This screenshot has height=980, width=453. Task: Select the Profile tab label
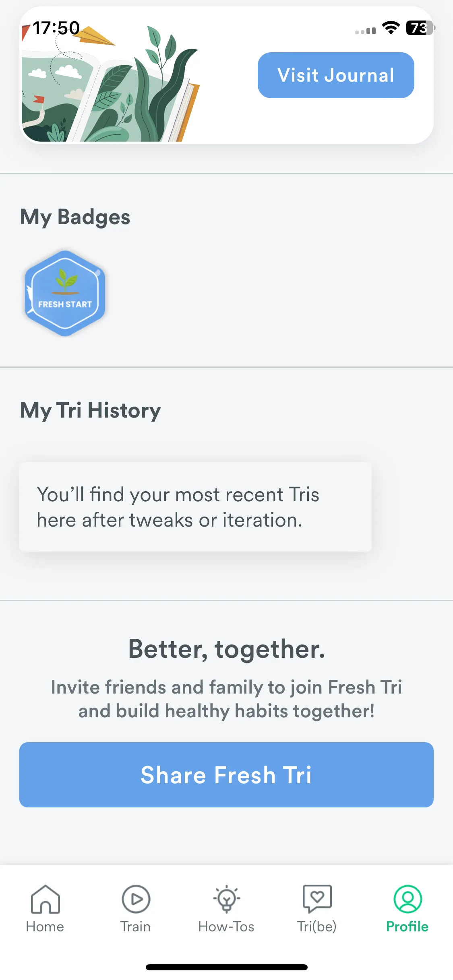pyautogui.click(x=407, y=926)
